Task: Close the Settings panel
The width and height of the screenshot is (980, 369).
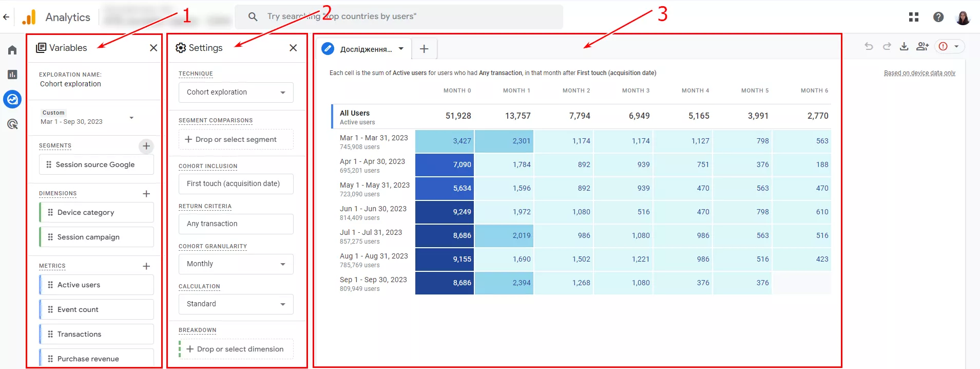Action: click(293, 48)
